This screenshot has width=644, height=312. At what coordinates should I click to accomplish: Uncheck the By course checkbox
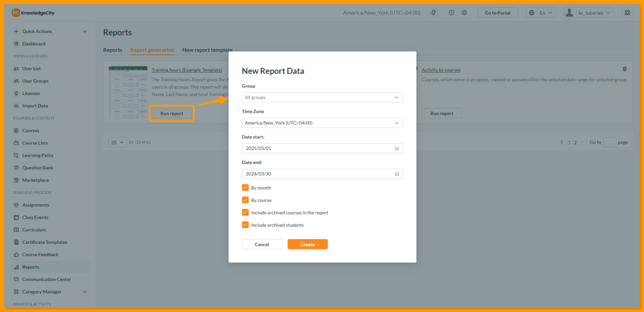[245, 200]
